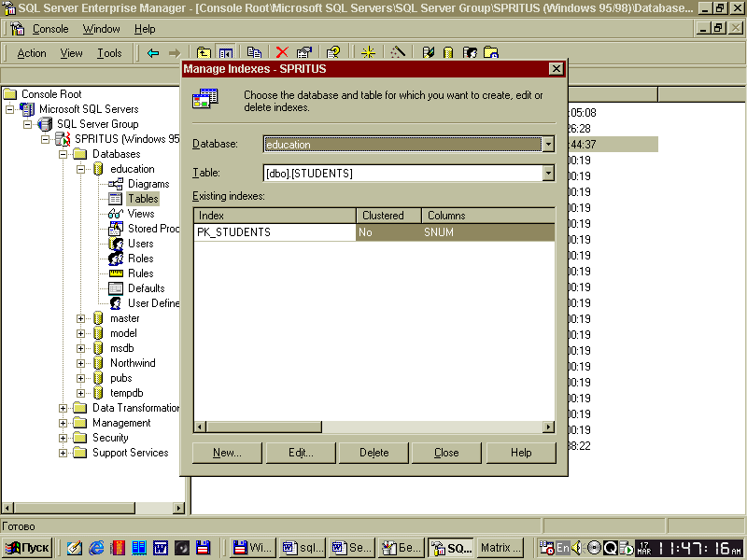The height and width of the screenshot is (560, 747).
Task: Expand the master database node
Action: click(80, 318)
